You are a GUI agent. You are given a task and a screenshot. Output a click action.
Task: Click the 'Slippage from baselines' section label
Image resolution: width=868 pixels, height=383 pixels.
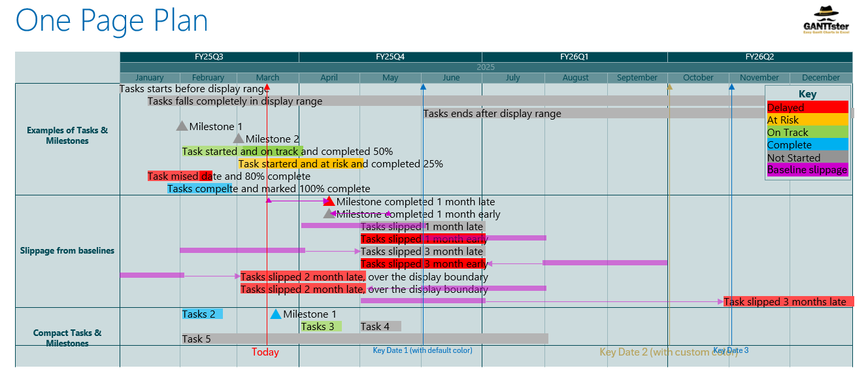coord(67,251)
